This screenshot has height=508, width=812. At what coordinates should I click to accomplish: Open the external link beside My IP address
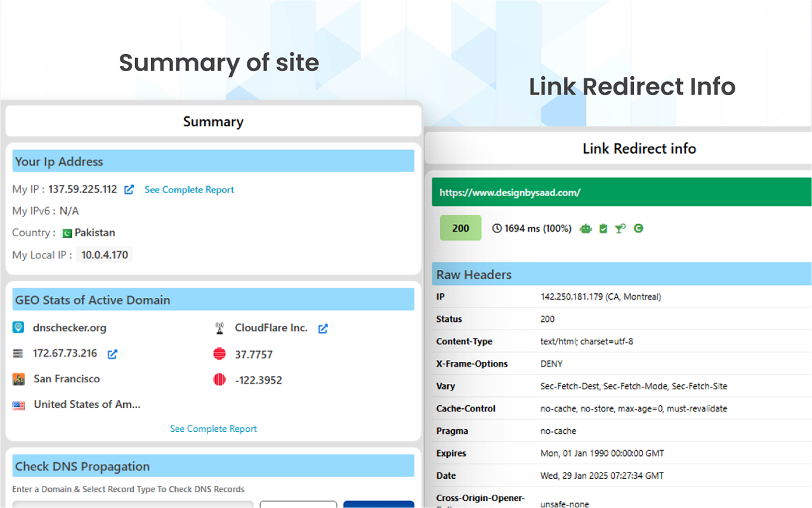pos(129,189)
